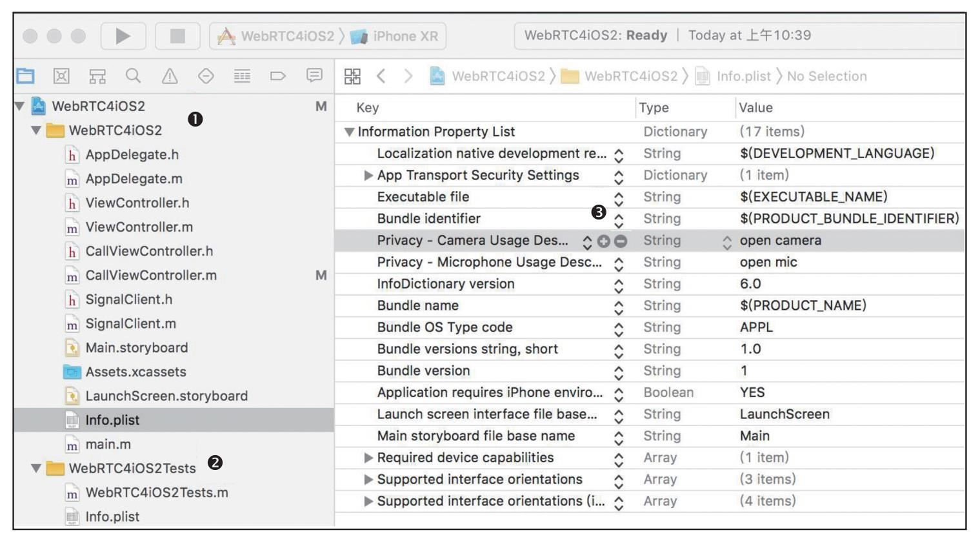Edit the 'open camera' value
Viewport: 980px width, 541px height.
pos(781,241)
